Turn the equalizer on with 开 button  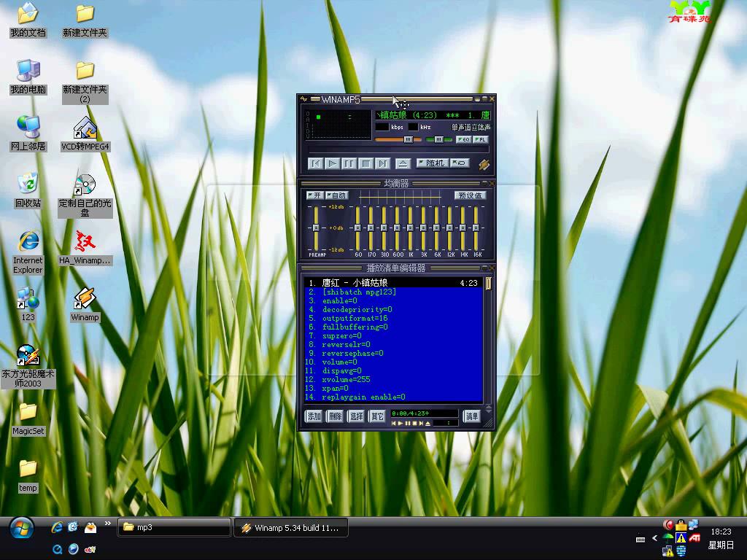click(315, 195)
